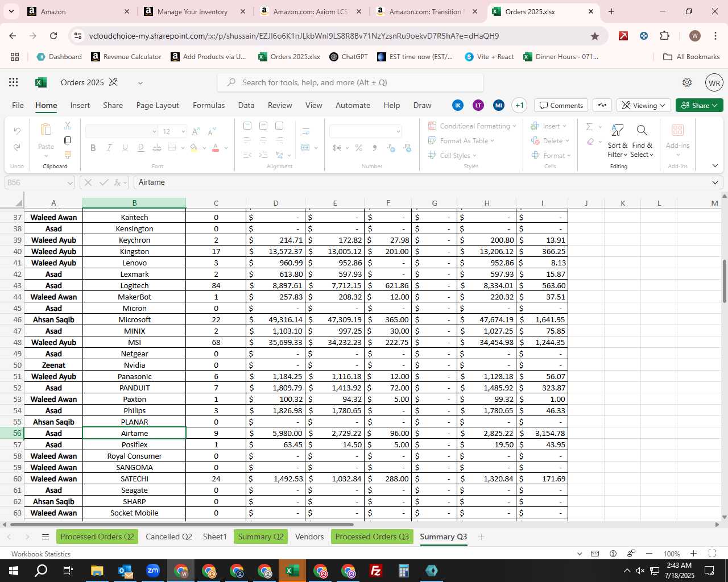This screenshot has height=582, width=728.
Task: Click the Format Painter brush icon
Action: (x=68, y=155)
